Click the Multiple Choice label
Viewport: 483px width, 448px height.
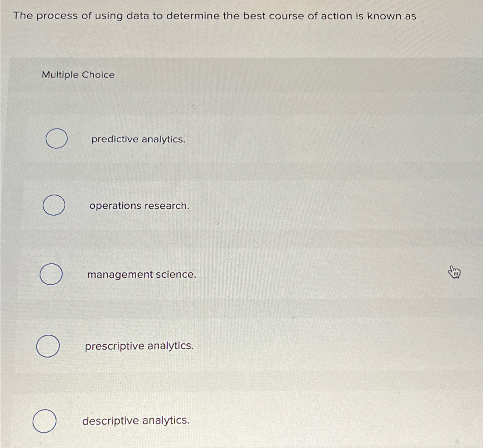pyautogui.click(x=78, y=75)
